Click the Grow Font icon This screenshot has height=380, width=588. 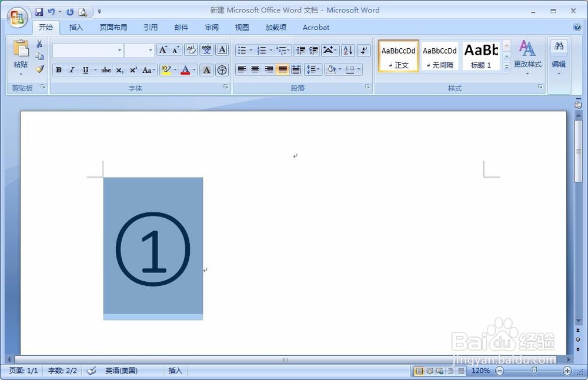pyautogui.click(x=163, y=49)
